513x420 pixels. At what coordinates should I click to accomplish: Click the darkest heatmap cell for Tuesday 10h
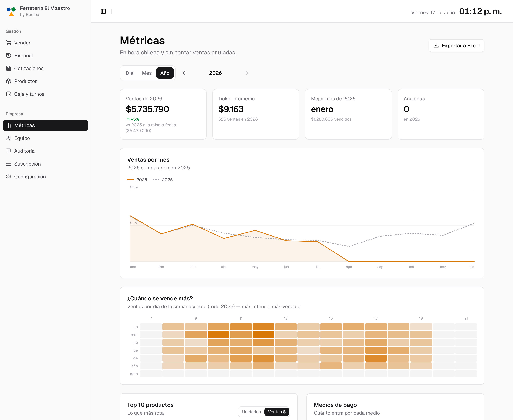click(218, 335)
